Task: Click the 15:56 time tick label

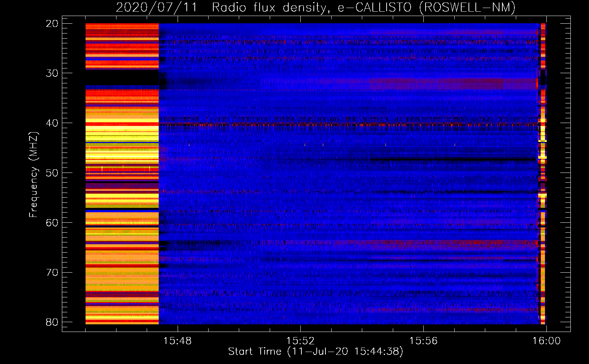Action: pyautogui.click(x=423, y=341)
